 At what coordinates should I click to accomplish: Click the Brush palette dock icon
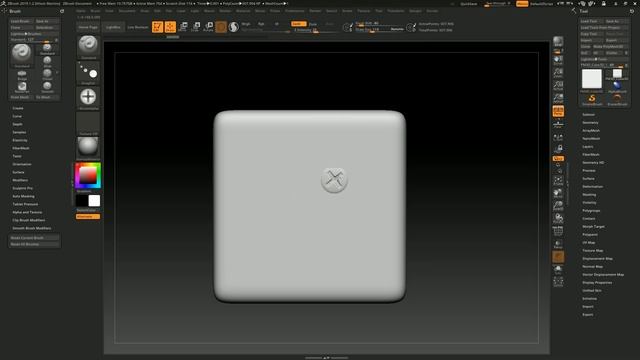(x=62, y=11)
